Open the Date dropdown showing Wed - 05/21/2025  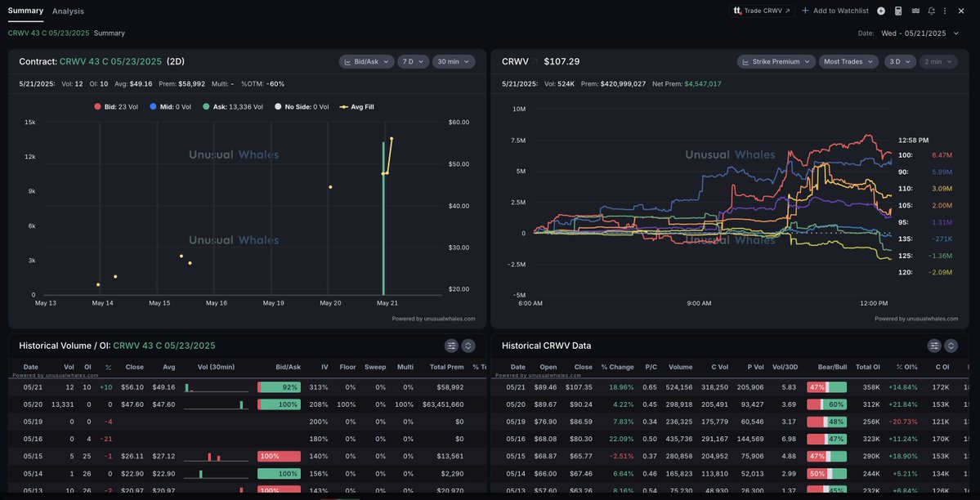coord(920,33)
